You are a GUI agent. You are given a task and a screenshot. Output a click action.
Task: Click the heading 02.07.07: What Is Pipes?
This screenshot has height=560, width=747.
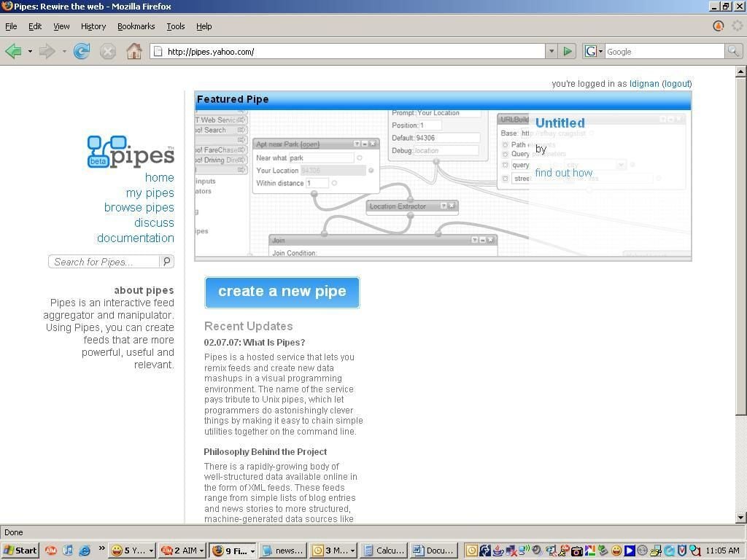click(x=255, y=343)
